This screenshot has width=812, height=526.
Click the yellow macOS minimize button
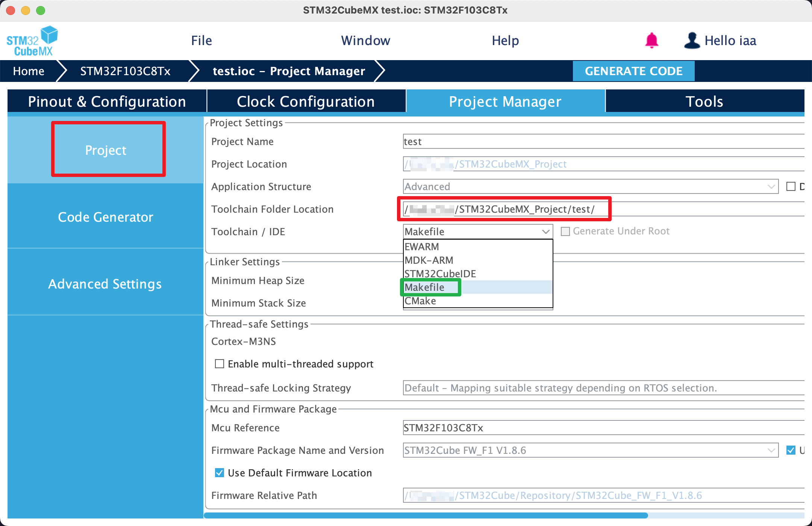pos(26,11)
